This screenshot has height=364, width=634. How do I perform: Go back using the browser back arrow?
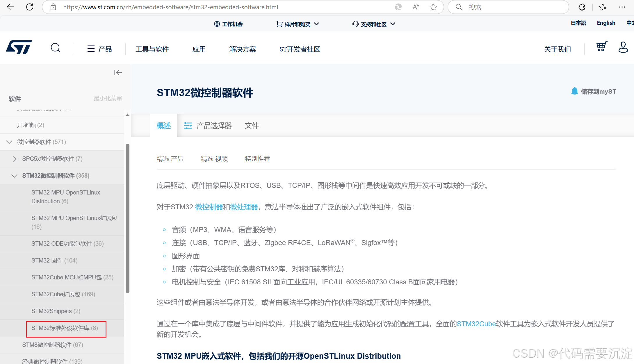pos(10,7)
